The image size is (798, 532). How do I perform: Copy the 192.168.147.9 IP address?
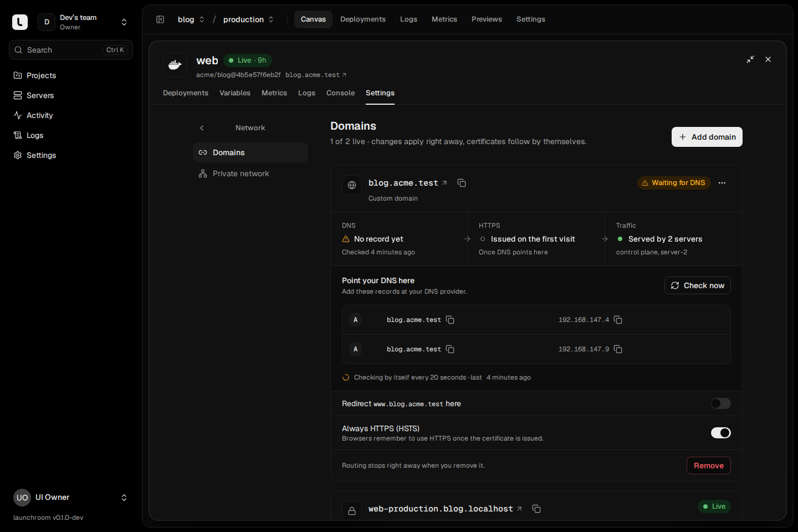tap(618, 349)
